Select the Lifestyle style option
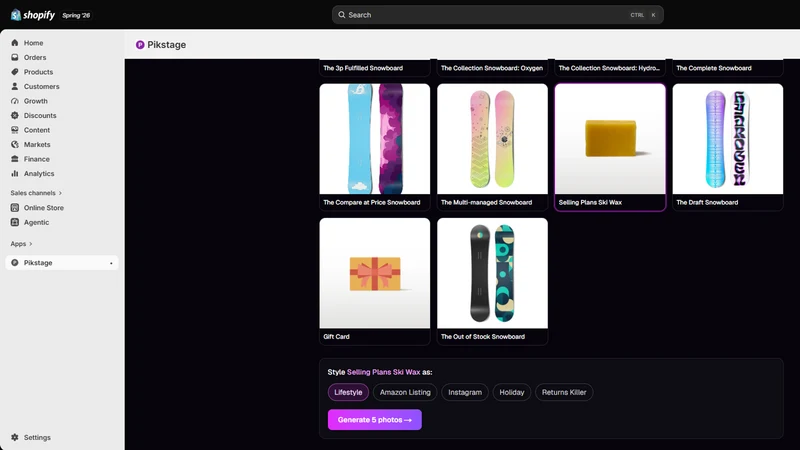Image resolution: width=800 pixels, height=450 pixels. coord(348,392)
